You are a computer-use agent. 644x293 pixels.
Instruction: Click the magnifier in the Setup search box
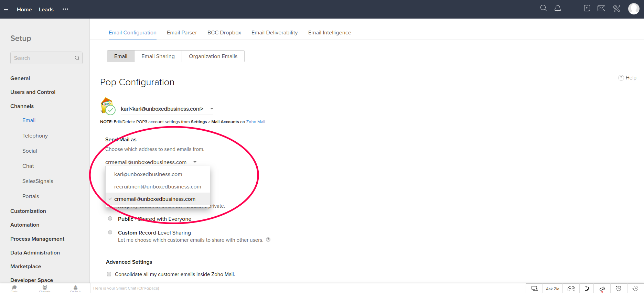click(x=77, y=58)
